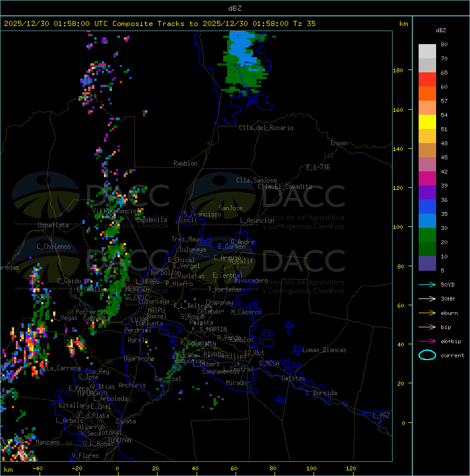Click the Potrerillos place label
Image resolution: width=470 pixels, height=476 pixels.
pos(94,311)
